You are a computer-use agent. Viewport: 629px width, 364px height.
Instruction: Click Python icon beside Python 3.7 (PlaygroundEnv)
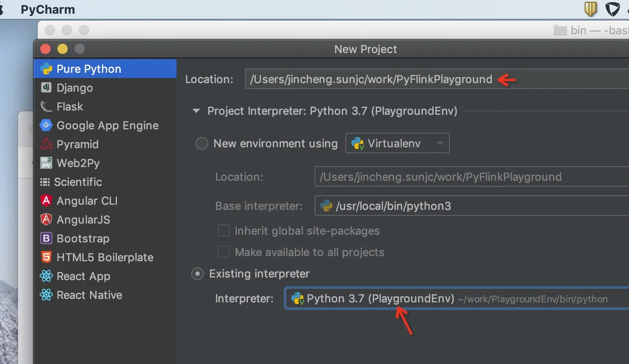click(x=297, y=299)
